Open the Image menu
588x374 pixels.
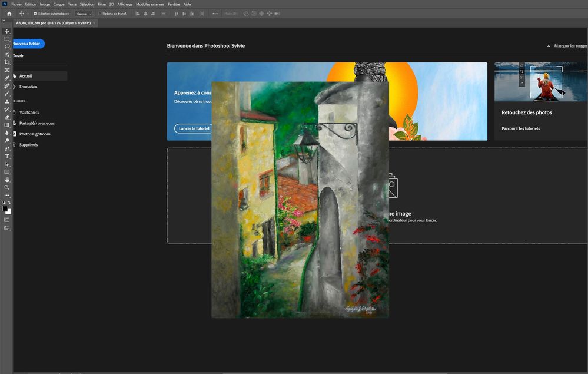coord(45,4)
